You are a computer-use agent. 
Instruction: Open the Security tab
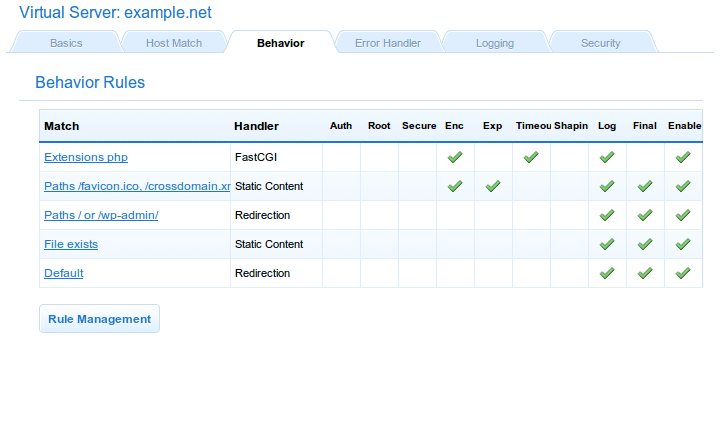point(600,43)
